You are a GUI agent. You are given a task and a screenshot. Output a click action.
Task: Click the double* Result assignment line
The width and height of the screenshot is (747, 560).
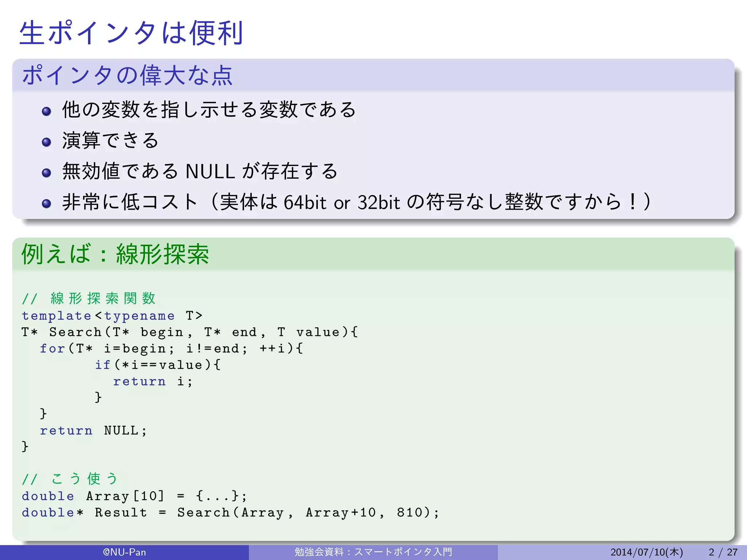(x=231, y=513)
